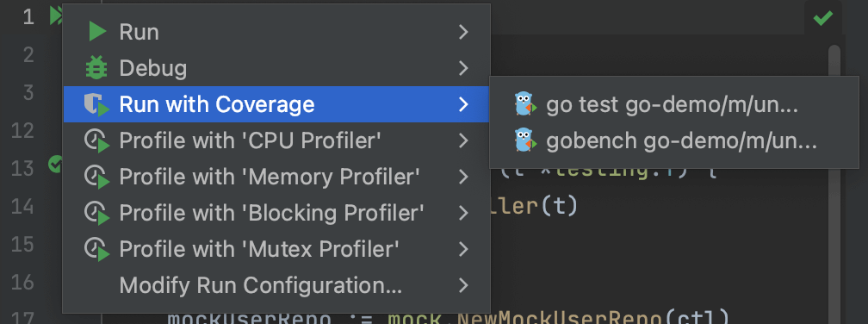Choose Profile with 'Memory Profiler' entry

[276, 177]
